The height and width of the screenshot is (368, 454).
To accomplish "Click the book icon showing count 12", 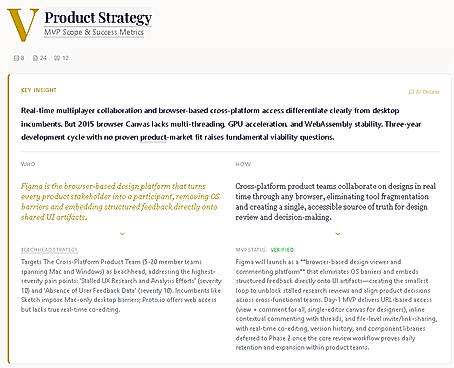I will tap(57, 58).
